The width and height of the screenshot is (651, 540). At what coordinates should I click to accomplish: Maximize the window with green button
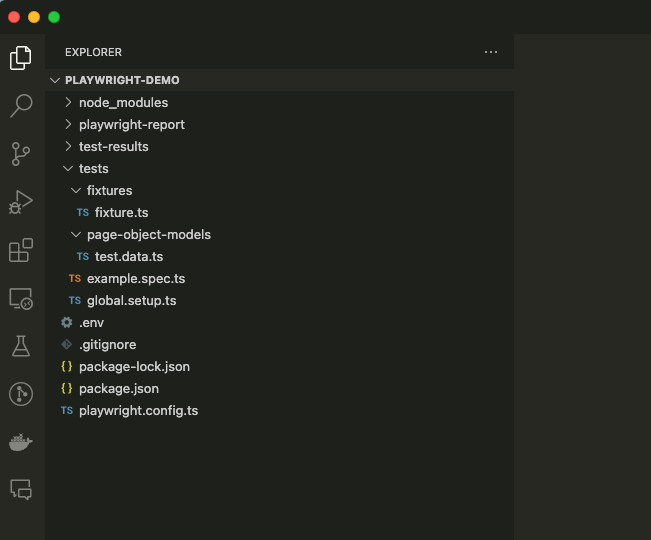(54, 17)
